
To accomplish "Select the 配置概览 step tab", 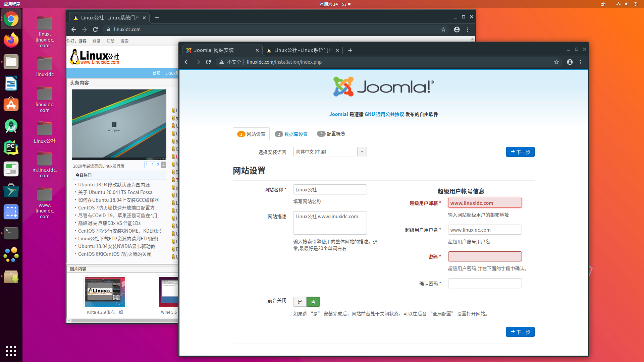I will 331,134.
